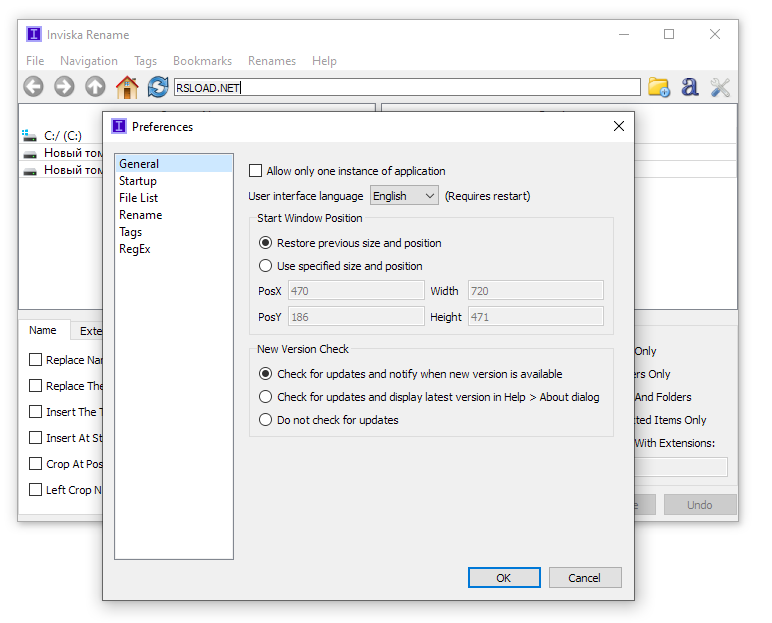Screen dimensions: 772x623
Task: Open the Tags menu in menu bar
Action: click(145, 61)
